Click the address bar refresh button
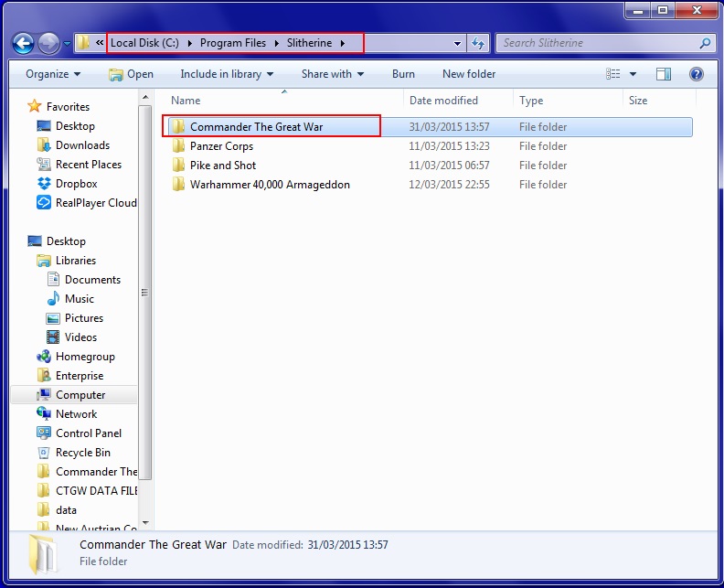Image resolution: width=724 pixels, height=588 pixels. click(478, 43)
